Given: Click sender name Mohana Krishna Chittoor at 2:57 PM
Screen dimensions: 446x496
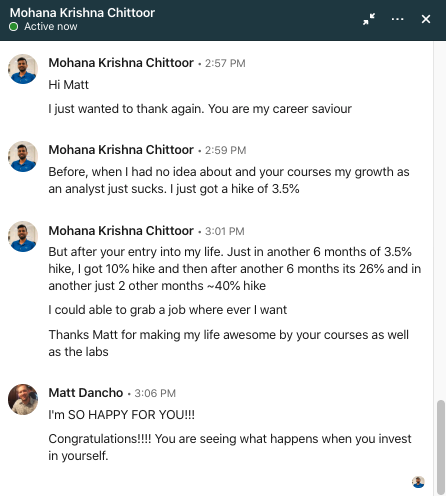Looking at the screenshot, I should tap(121, 63).
